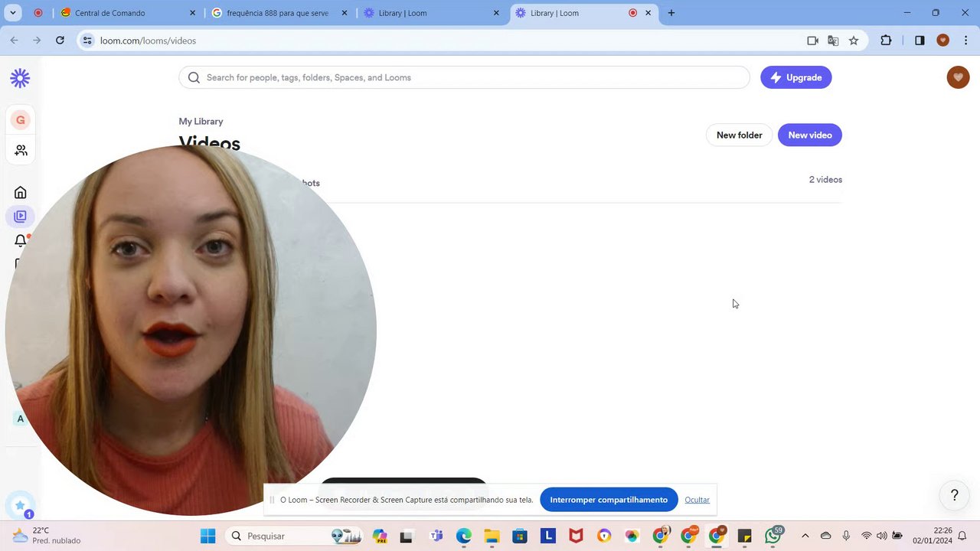Image resolution: width=980 pixels, height=551 pixels.
Task: Click the Loom logo in the sidebar
Action: [20, 77]
